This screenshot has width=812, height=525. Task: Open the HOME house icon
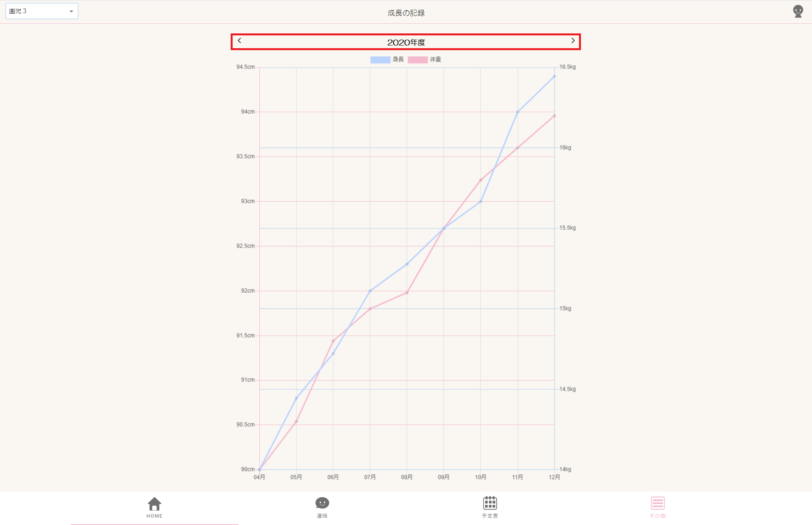(x=154, y=504)
